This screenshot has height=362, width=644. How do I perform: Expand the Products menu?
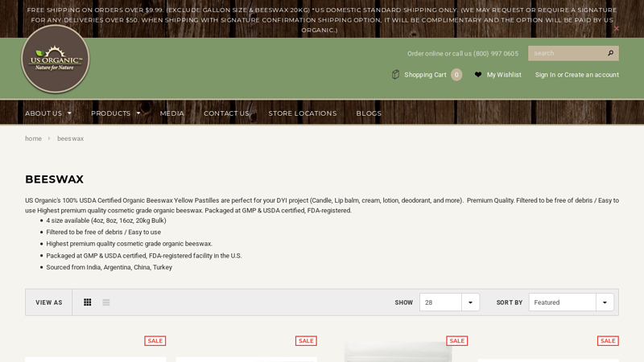click(x=115, y=113)
